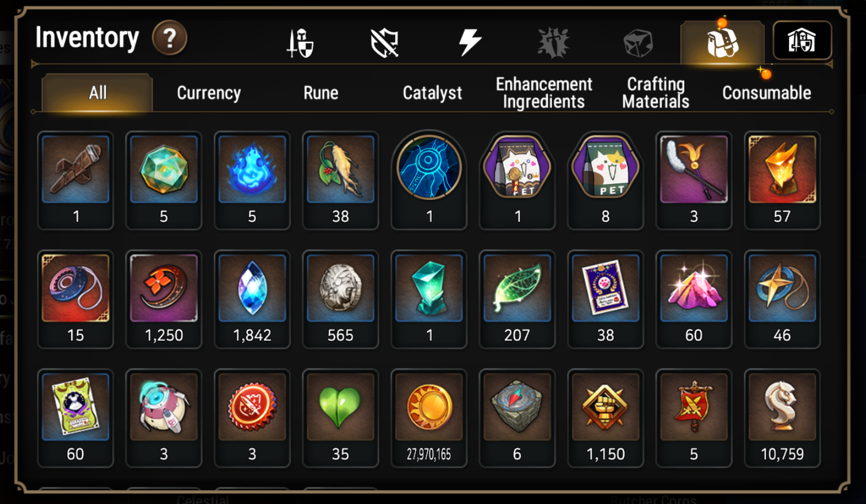Select the cube box category icon
This screenshot has height=504, width=866.
click(x=638, y=43)
